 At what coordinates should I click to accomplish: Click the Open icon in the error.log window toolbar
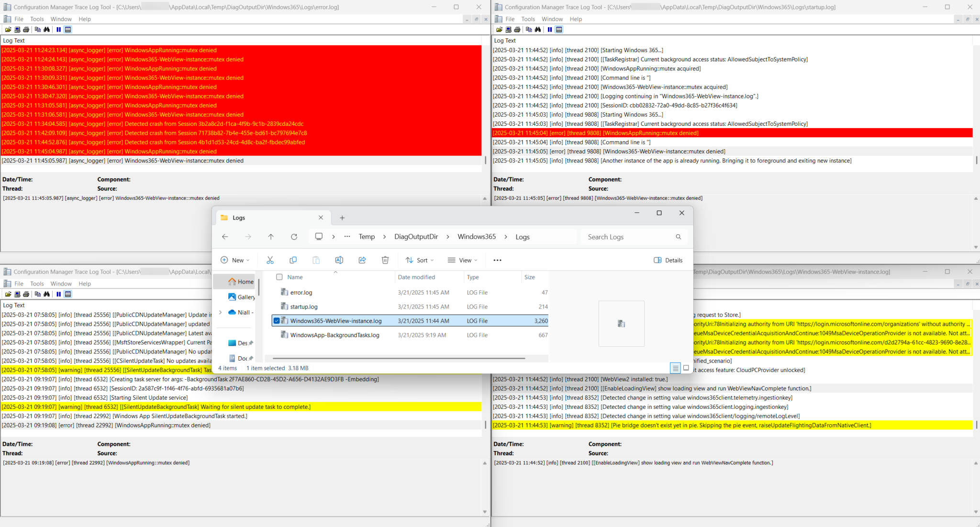(8, 30)
